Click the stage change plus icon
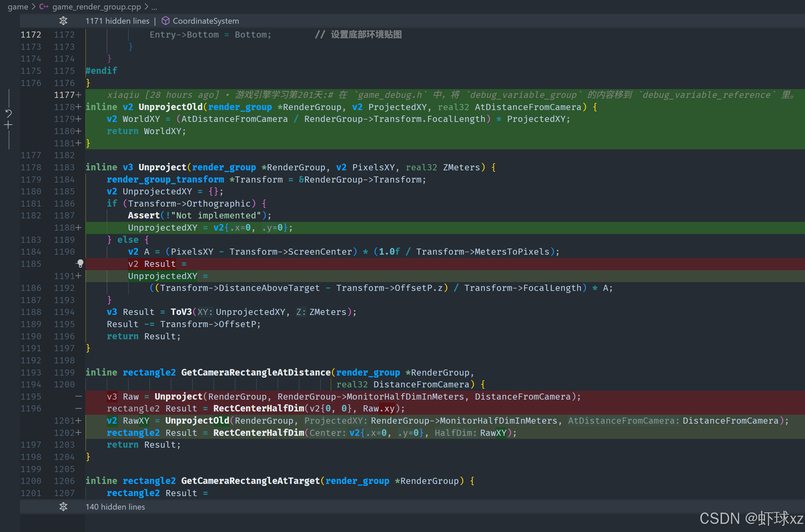The image size is (805, 532). pyautogui.click(x=8, y=125)
